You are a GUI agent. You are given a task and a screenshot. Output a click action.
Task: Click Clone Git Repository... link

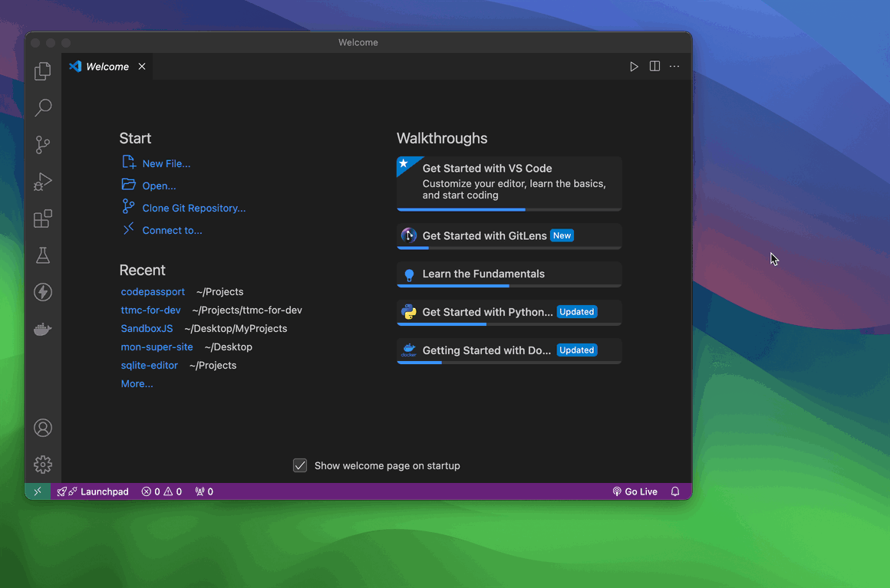pyautogui.click(x=194, y=208)
